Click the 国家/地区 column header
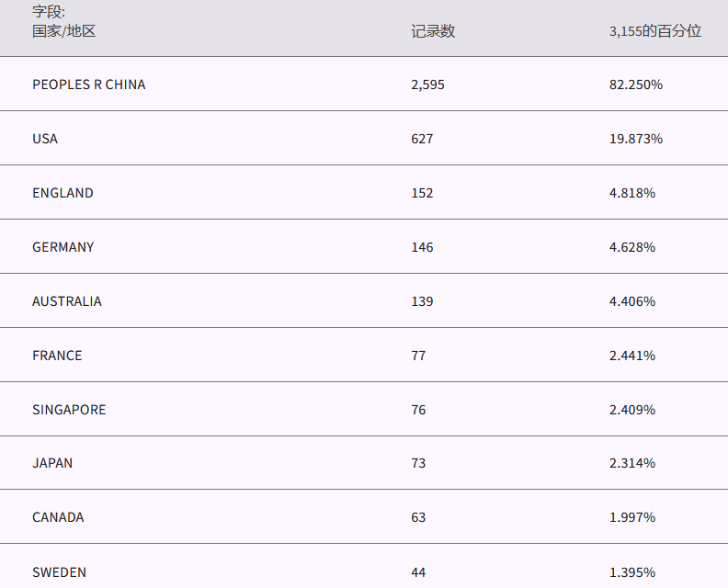 pos(64,31)
